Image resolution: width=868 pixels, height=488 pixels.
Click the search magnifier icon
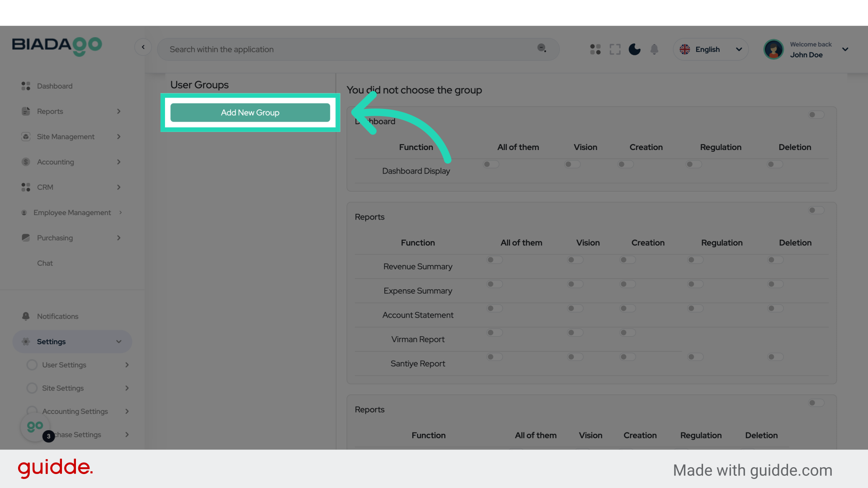pyautogui.click(x=541, y=48)
